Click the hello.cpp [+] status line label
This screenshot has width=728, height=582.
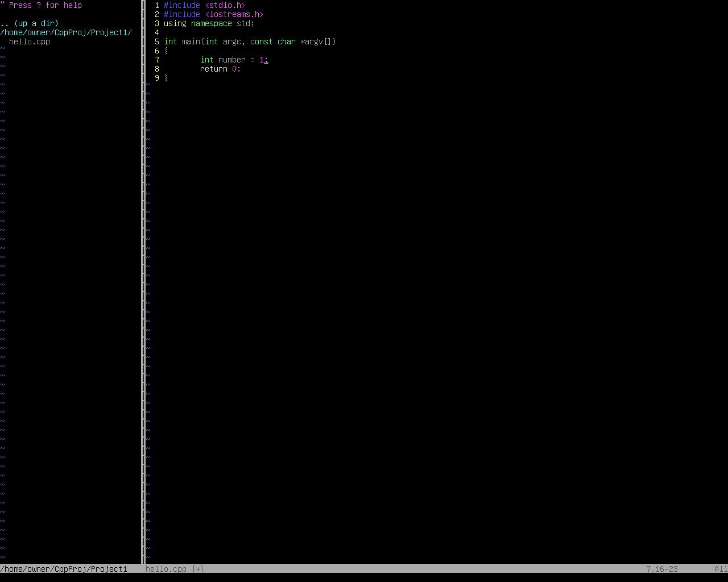175,569
